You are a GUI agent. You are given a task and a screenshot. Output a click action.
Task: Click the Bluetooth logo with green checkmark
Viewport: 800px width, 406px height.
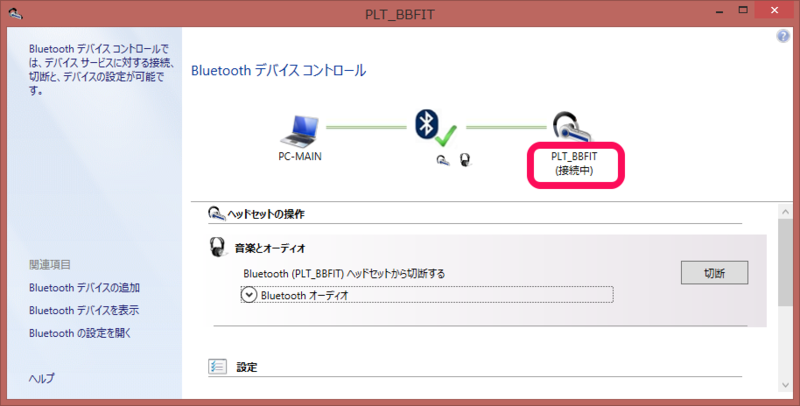[x=436, y=127]
